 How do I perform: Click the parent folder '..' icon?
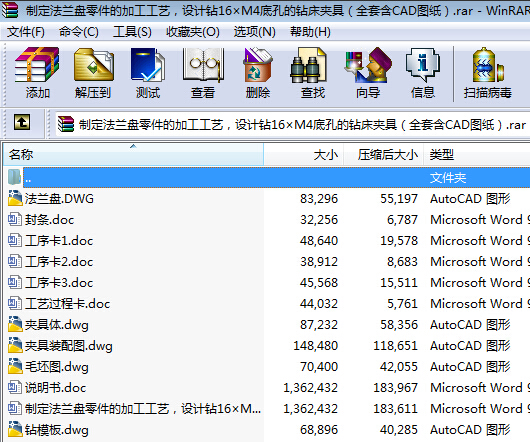(x=15, y=177)
